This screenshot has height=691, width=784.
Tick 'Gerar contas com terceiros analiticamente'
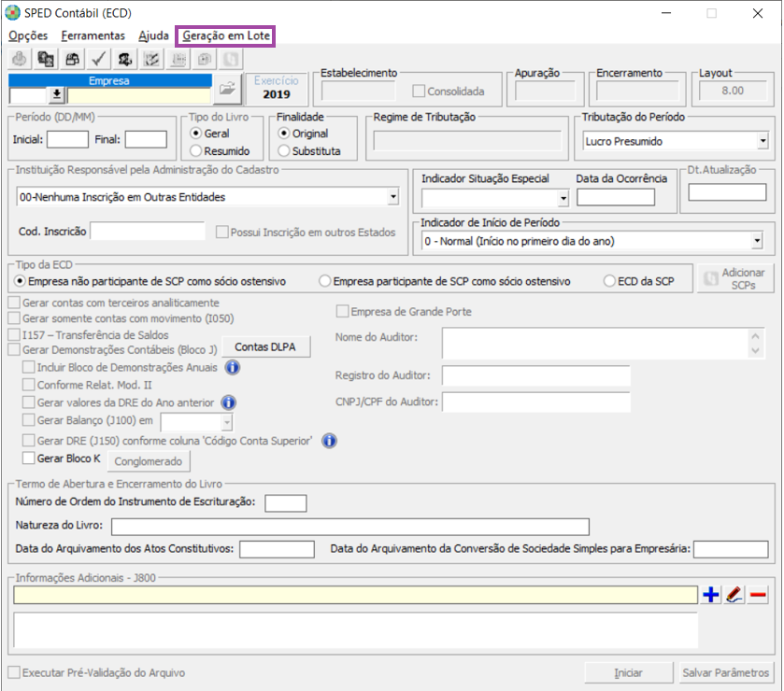click(14, 303)
